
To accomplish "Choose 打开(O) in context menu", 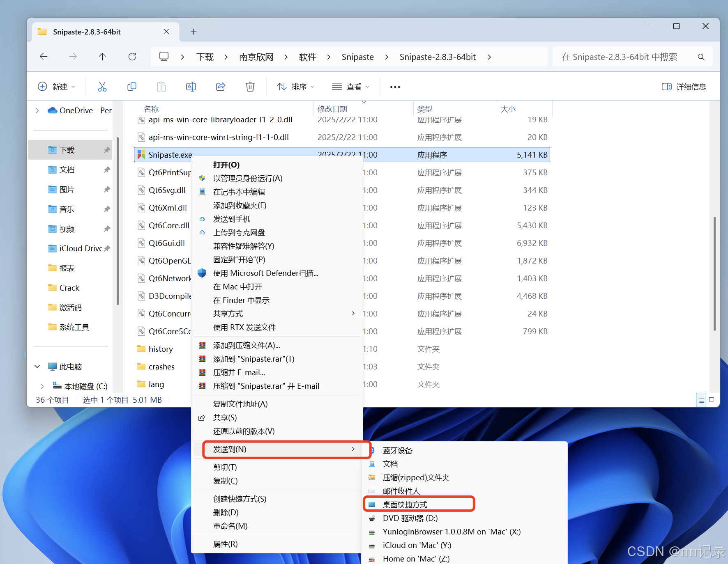I will [x=277, y=165].
